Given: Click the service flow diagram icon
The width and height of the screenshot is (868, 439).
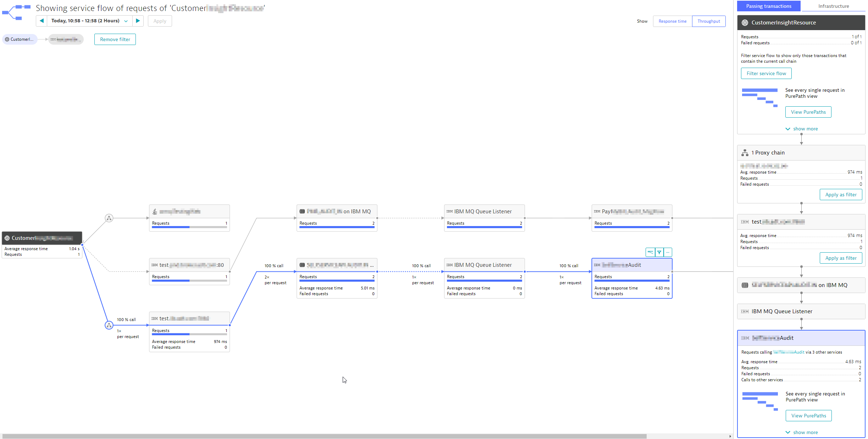Looking at the screenshot, I should click(16, 12).
